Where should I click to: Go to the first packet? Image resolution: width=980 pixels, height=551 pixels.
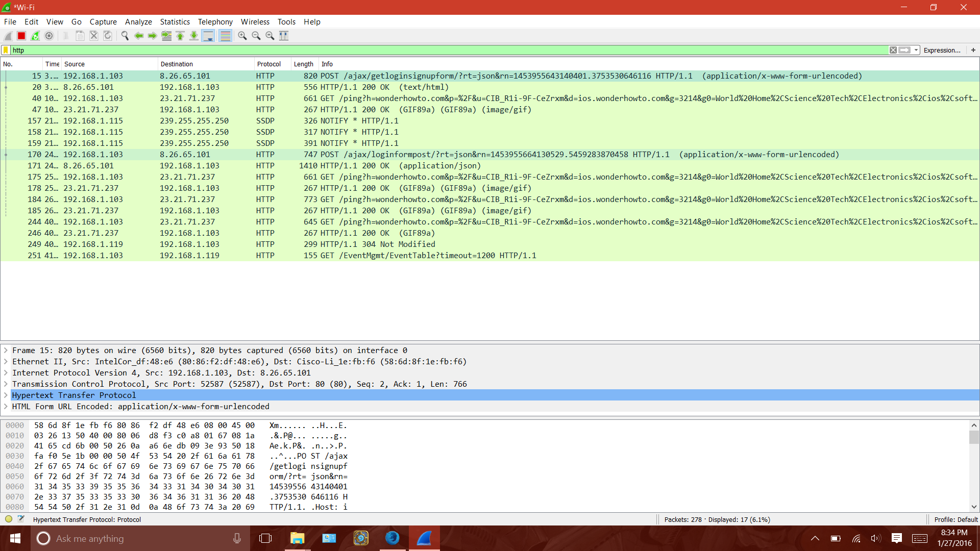pyautogui.click(x=180, y=36)
